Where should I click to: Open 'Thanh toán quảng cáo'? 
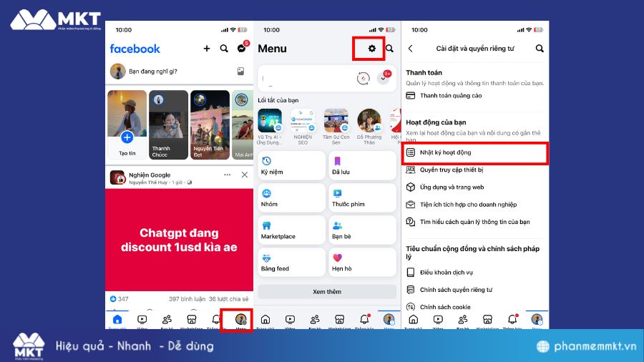[475, 96]
